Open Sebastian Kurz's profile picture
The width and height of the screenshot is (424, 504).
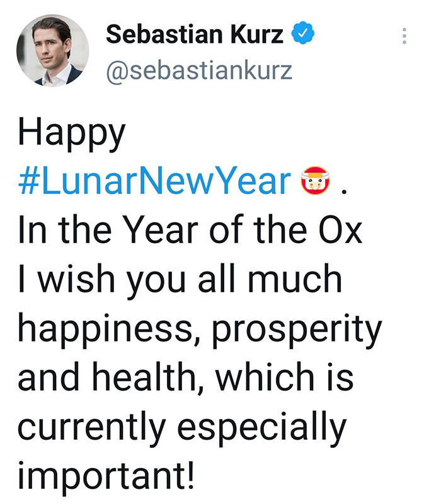(x=52, y=51)
